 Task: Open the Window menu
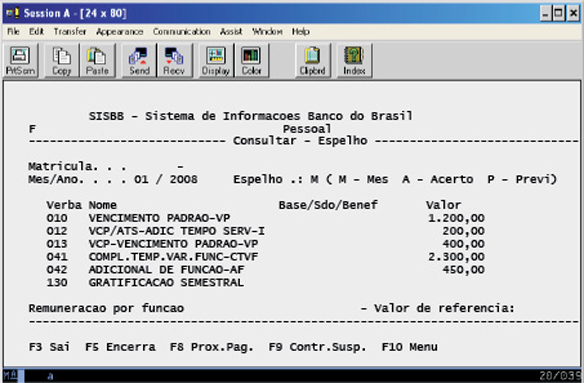click(267, 32)
